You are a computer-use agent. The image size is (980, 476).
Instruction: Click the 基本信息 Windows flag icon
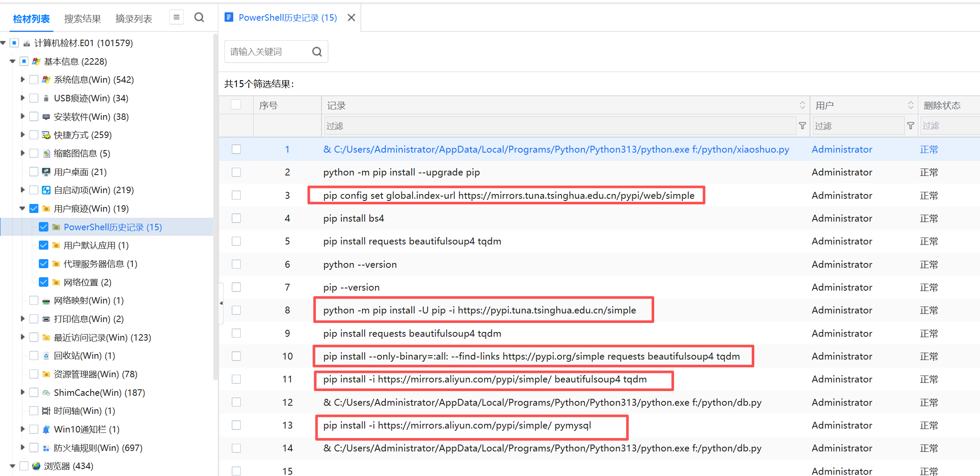[x=36, y=62]
